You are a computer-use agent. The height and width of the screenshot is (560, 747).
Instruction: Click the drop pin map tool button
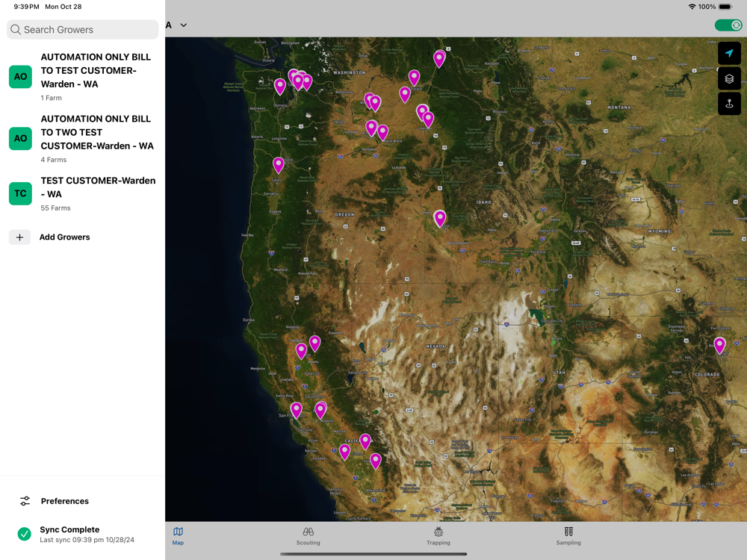729,103
